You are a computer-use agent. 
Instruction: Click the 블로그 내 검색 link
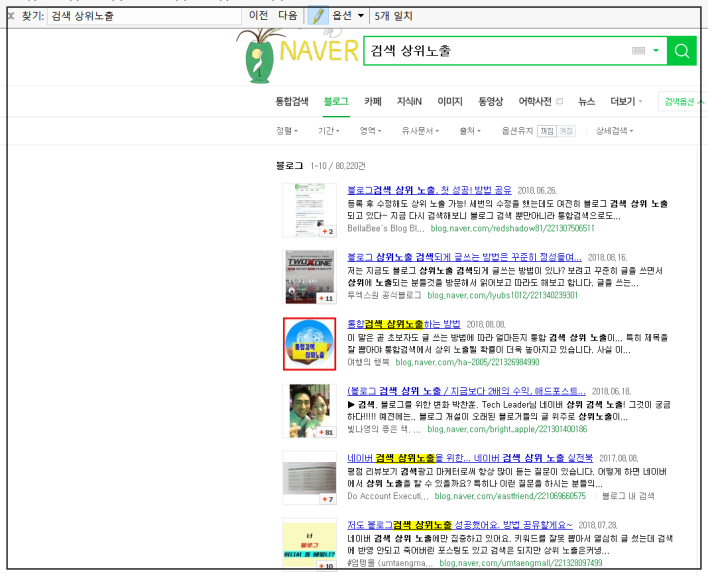coord(628,496)
